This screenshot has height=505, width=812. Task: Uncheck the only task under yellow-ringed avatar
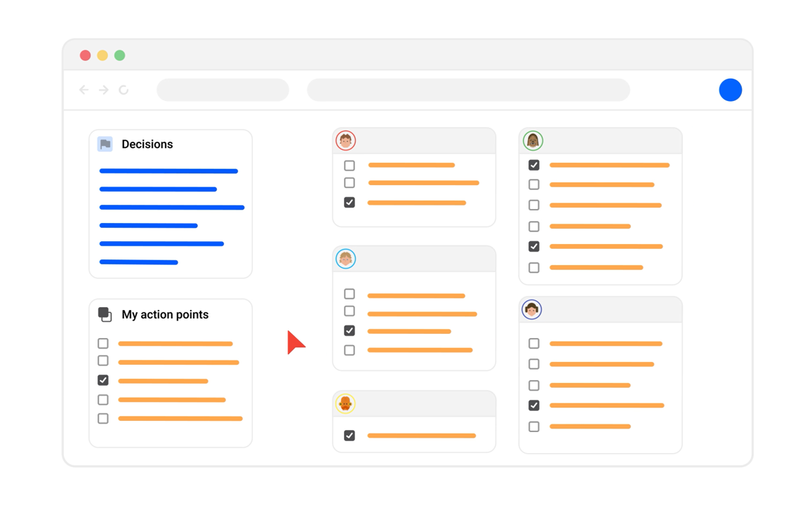click(x=350, y=436)
